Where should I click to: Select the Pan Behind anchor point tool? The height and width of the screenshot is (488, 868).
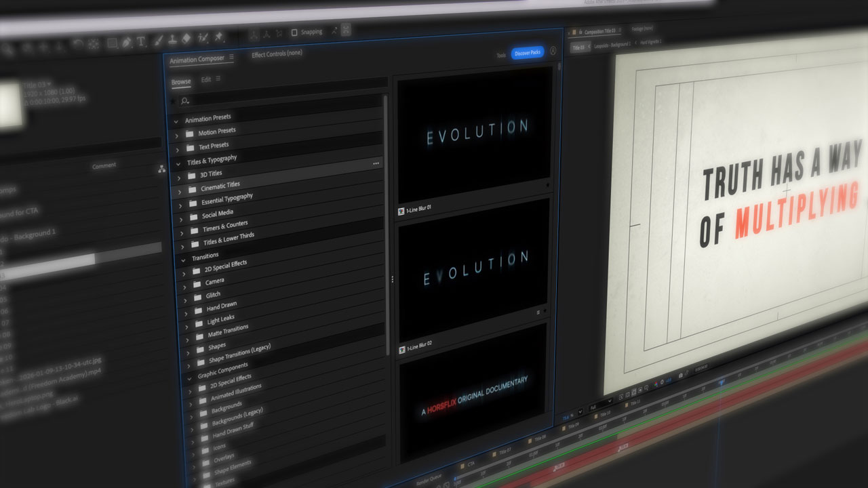point(94,43)
